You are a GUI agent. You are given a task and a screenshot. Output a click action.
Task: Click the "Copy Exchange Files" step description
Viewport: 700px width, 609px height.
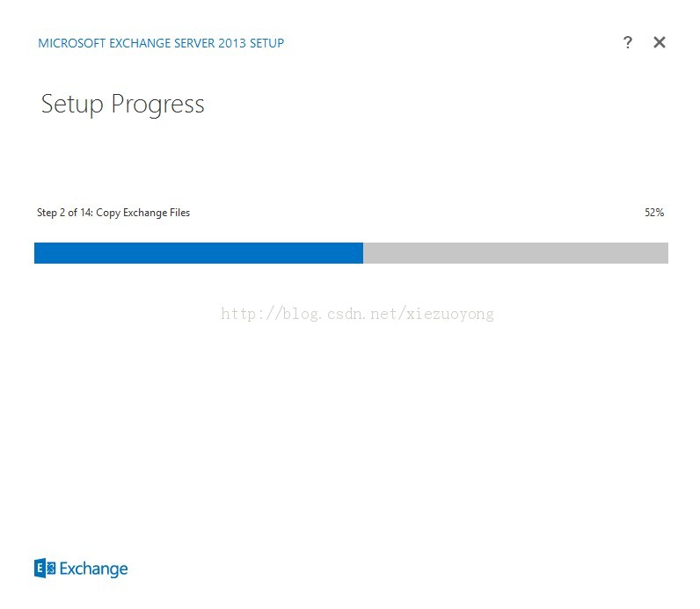142,213
